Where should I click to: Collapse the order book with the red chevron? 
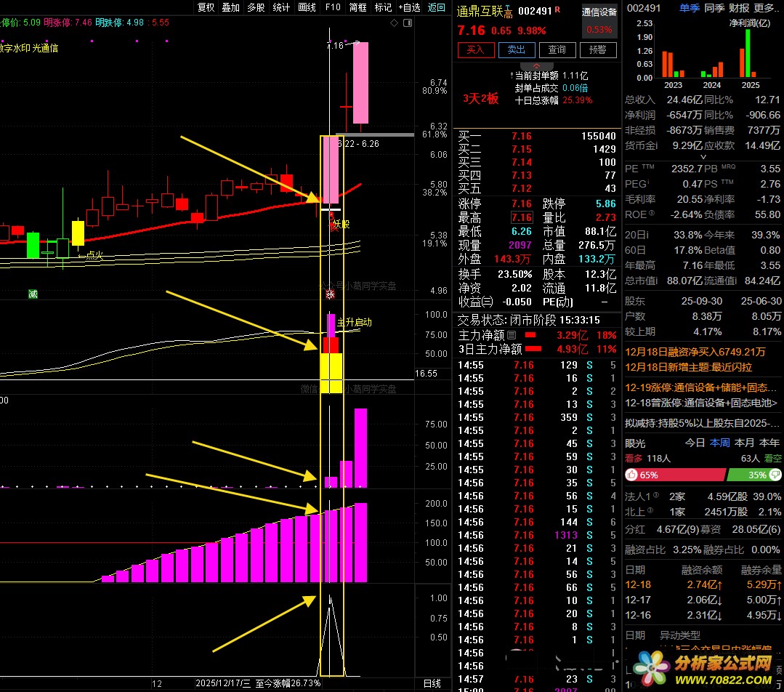tap(536, 66)
